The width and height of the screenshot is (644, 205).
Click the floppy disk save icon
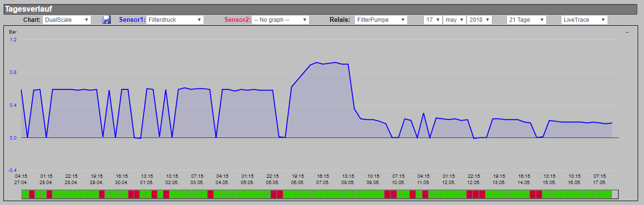(106, 19)
